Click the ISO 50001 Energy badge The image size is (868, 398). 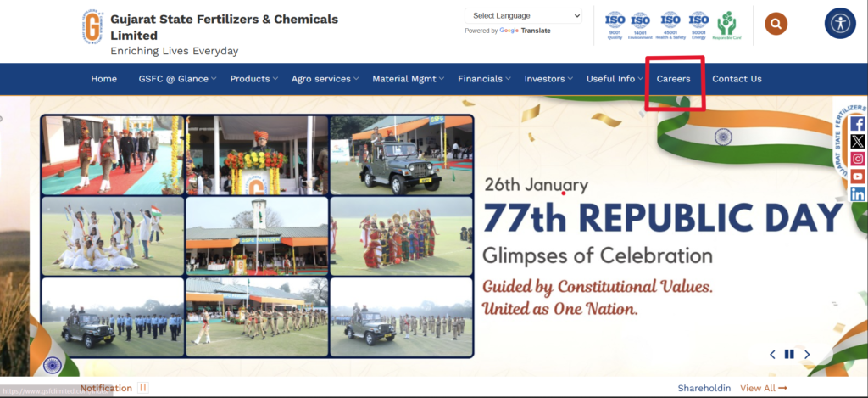coord(698,26)
